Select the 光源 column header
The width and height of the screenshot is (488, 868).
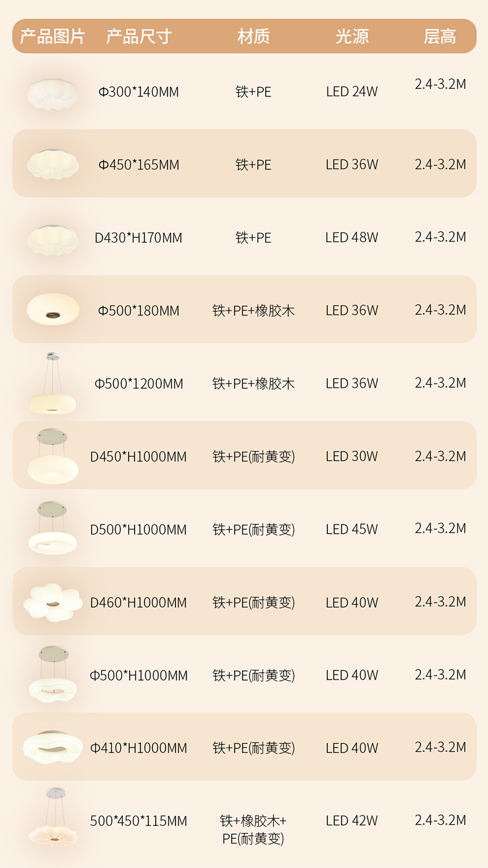pyautogui.click(x=352, y=36)
